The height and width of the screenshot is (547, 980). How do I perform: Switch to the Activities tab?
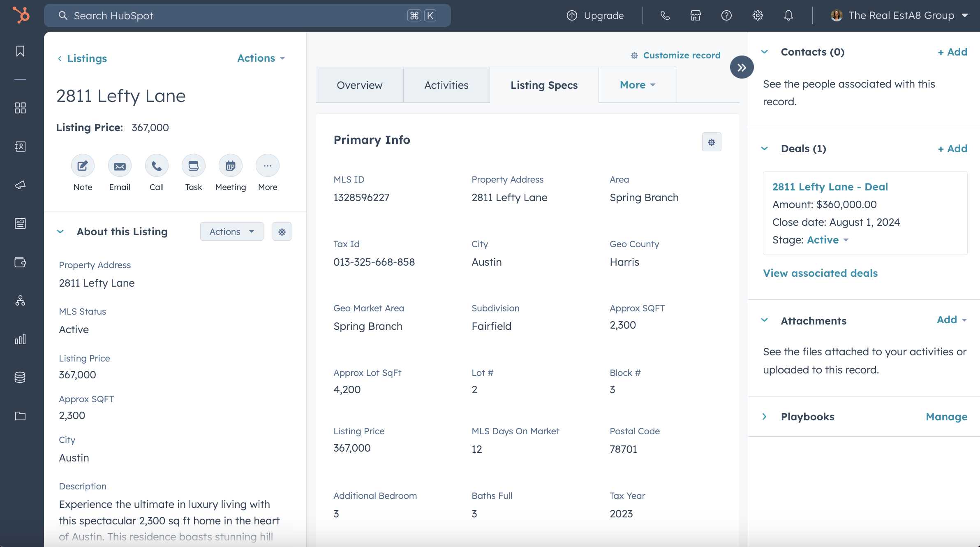tap(446, 85)
